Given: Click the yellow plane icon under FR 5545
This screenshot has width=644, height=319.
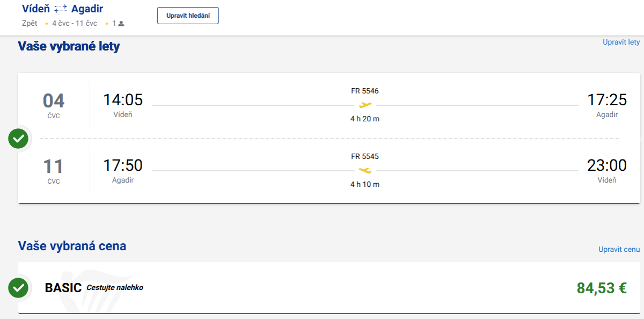Looking at the screenshot, I should [x=365, y=170].
